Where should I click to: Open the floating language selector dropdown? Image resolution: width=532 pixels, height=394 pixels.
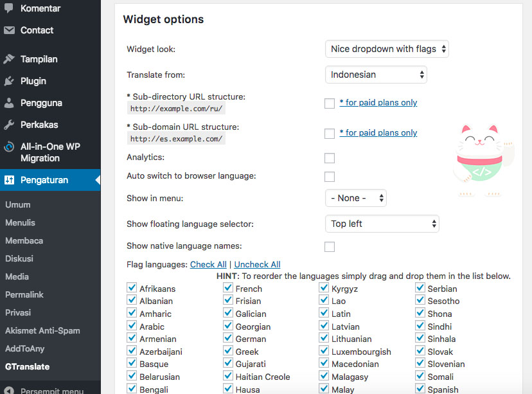pos(382,224)
